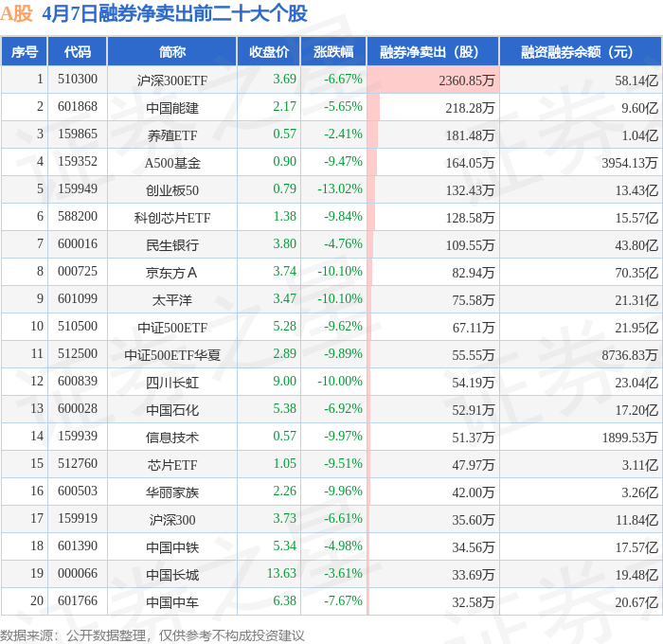
Task: Click the 数据来源 footer note
Action: pyautogui.click(x=152, y=635)
